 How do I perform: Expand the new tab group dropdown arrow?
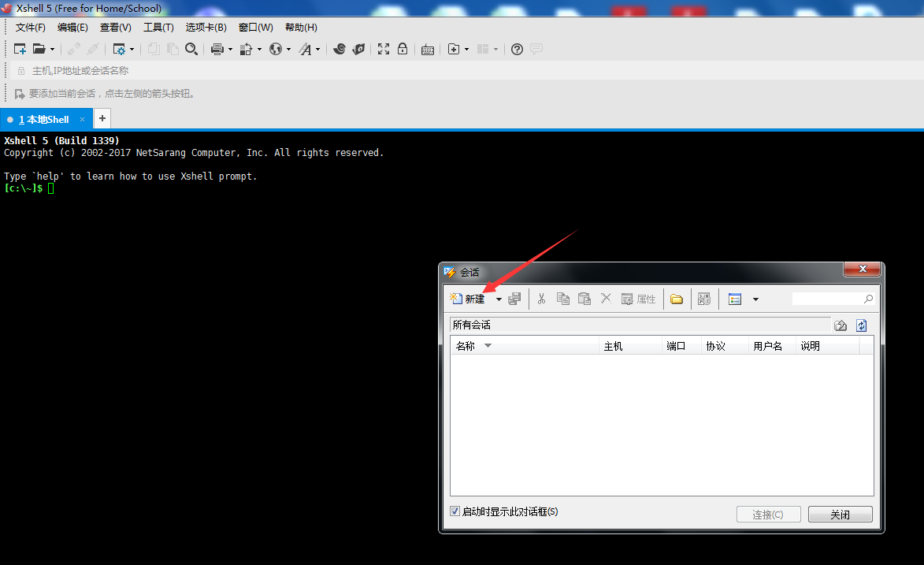[x=466, y=50]
